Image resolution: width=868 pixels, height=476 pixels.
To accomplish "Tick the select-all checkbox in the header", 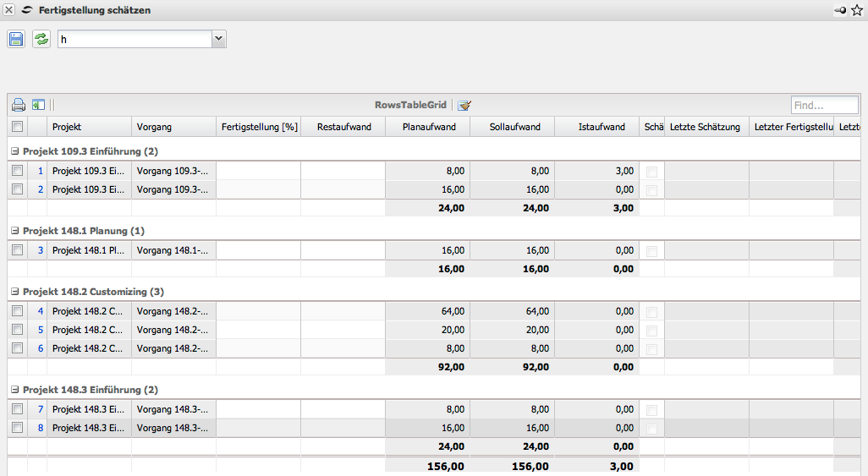I will (x=18, y=127).
